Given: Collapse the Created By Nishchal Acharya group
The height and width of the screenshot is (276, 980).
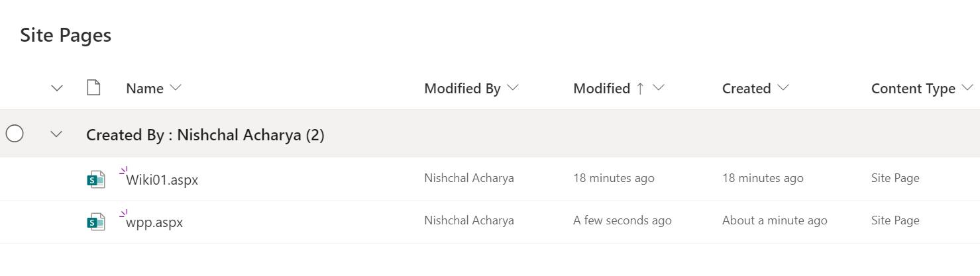Looking at the screenshot, I should 57,134.
